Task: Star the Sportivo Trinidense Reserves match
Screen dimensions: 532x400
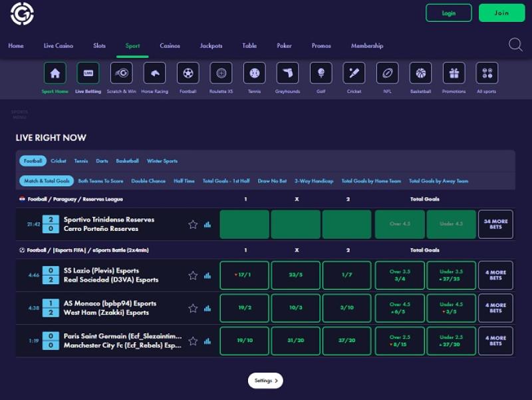Action: [x=193, y=224]
